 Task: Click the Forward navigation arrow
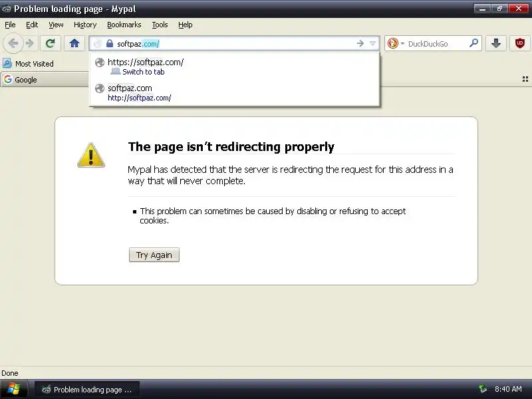pyautogui.click(x=30, y=43)
